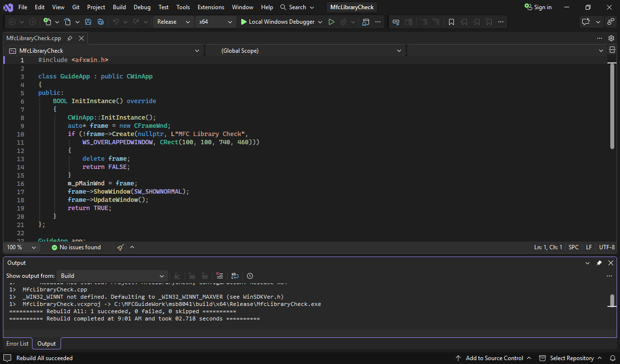Start Local Windows Debugger
The width and height of the screenshot is (620, 364).
(x=278, y=22)
